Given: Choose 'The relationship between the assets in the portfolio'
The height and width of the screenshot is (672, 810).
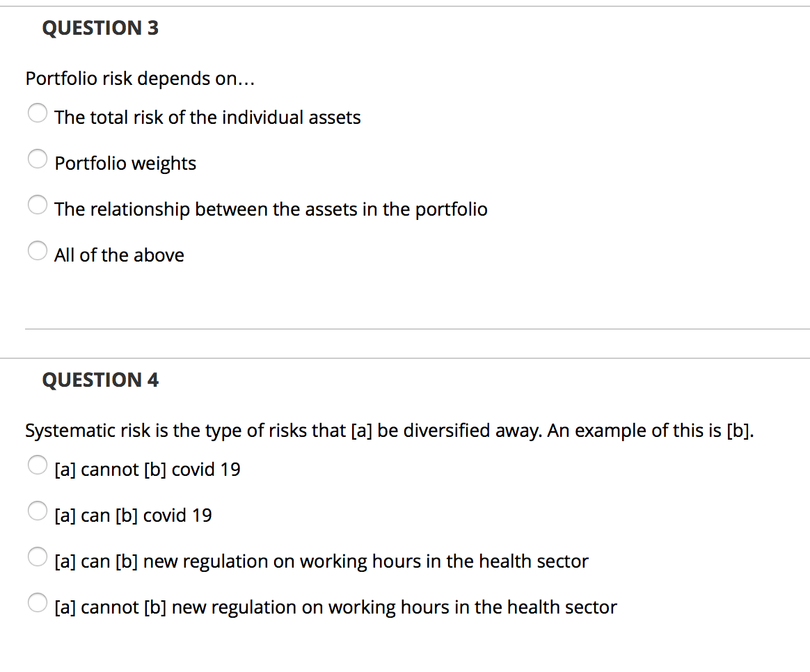Looking at the screenshot, I should pos(38,205).
